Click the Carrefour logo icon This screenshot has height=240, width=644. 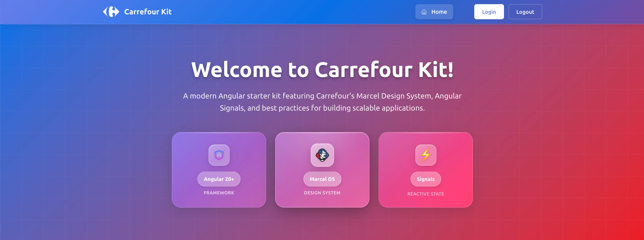click(111, 12)
